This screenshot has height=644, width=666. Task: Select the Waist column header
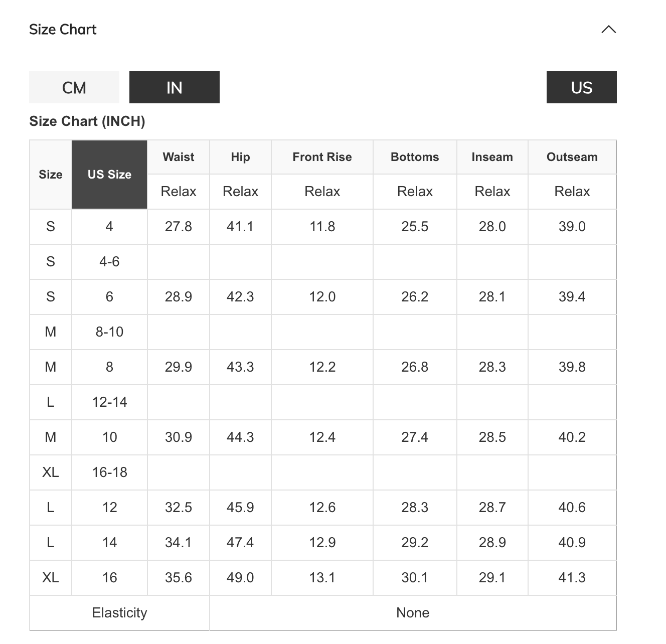coord(178,157)
